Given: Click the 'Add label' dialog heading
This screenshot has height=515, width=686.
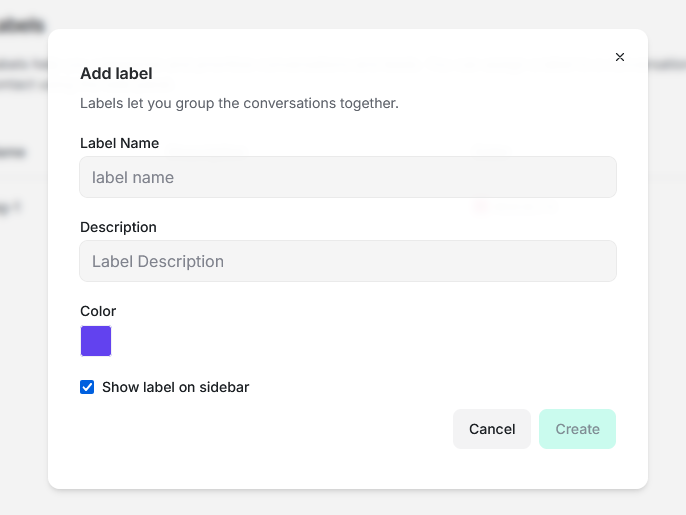Looking at the screenshot, I should (x=116, y=74).
